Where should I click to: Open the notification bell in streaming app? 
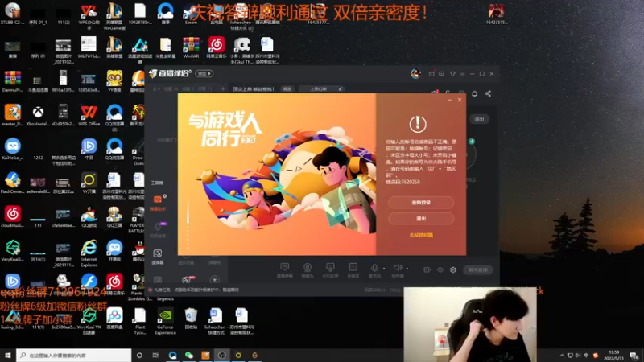(474, 93)
